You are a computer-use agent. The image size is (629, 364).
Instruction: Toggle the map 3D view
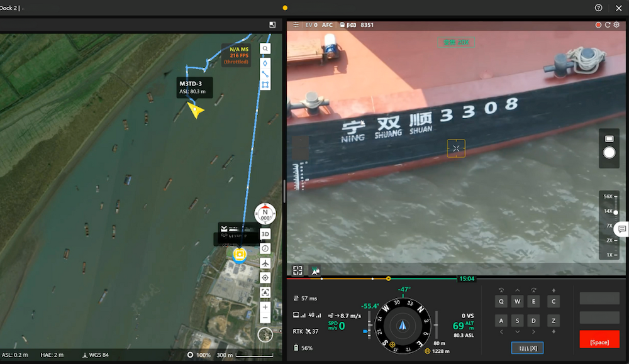265,234
